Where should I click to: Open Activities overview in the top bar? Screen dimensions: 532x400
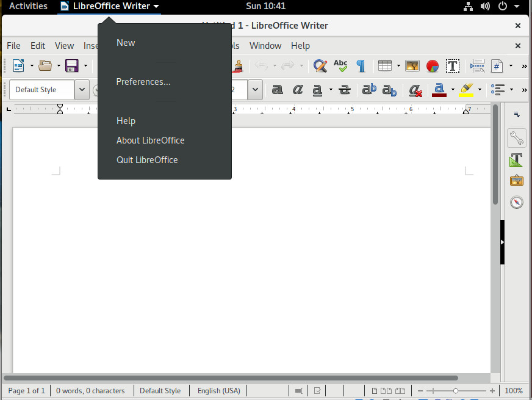[x=28, y=6]
